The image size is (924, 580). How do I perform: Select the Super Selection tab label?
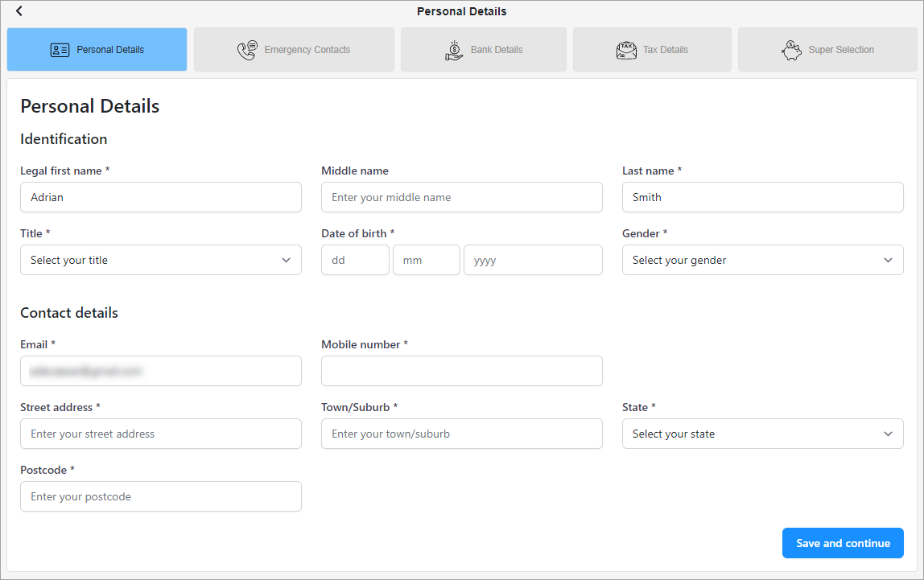[841, 50]
